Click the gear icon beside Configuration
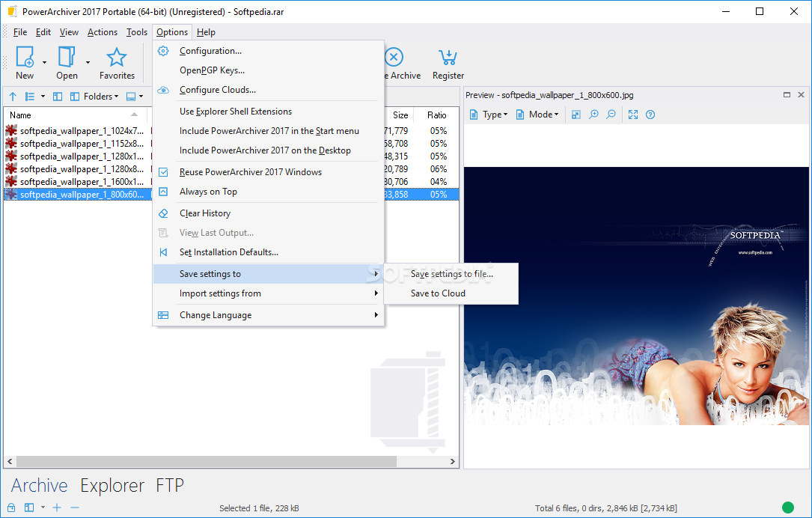812x518 pixels. (x=163, y=51)
